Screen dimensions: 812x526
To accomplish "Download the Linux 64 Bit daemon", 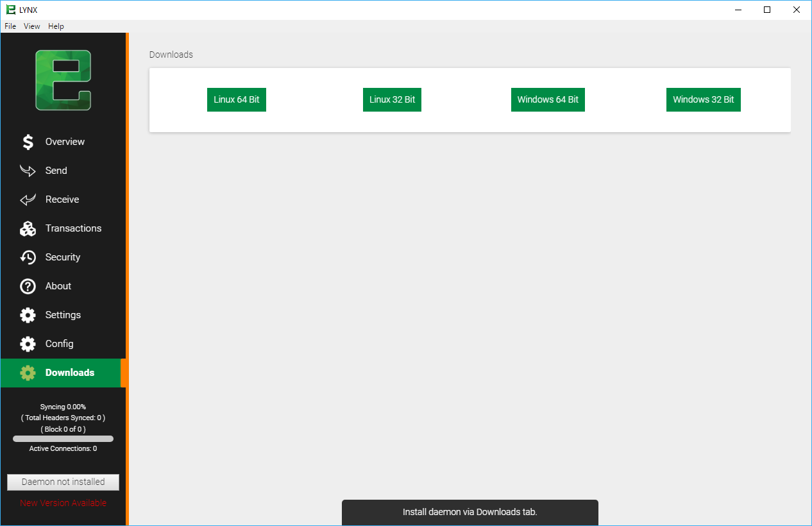I will pyautogui.click(x=237, y=99).
